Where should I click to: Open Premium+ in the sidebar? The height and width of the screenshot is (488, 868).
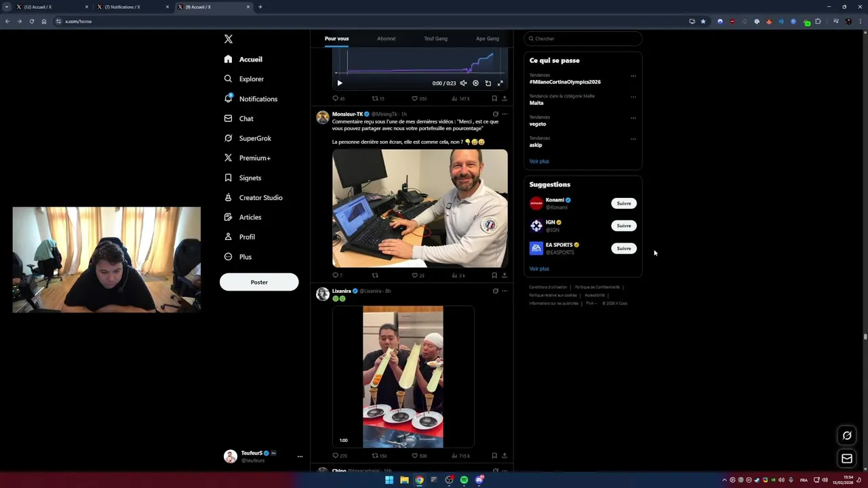pyautogui.click(x=248, y=158)
